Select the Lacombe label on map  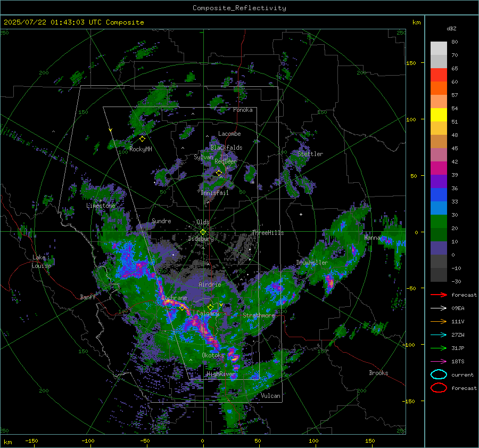(x=229, y=134)
